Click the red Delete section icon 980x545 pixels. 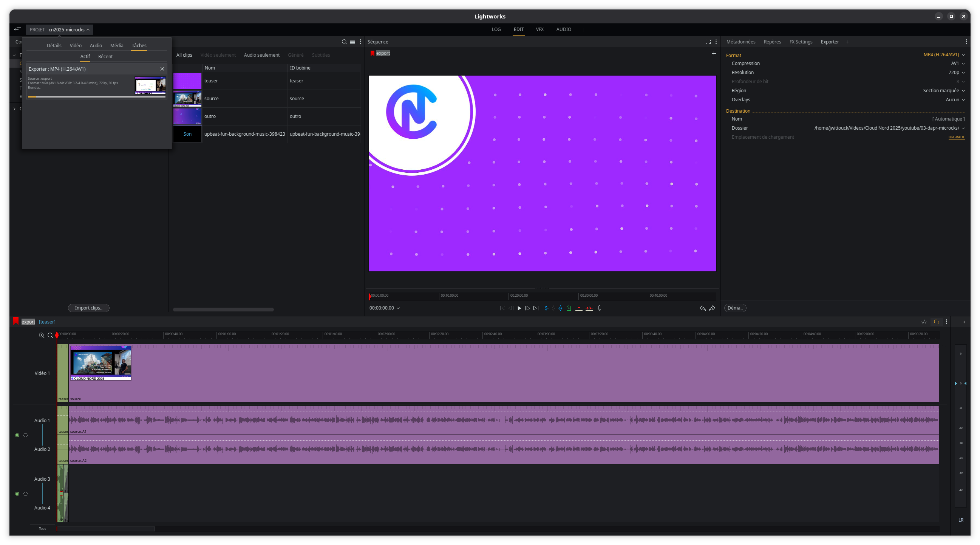[x=589, y=308]
